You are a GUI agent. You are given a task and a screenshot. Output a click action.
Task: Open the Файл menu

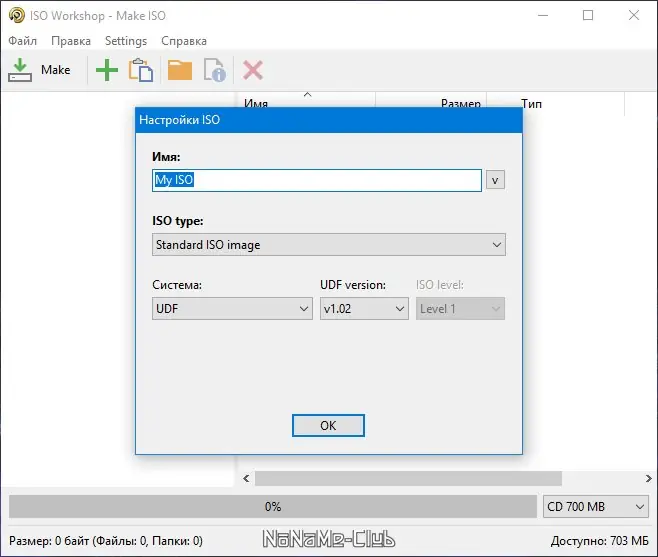pyautogui.click(x=23, y=41)
